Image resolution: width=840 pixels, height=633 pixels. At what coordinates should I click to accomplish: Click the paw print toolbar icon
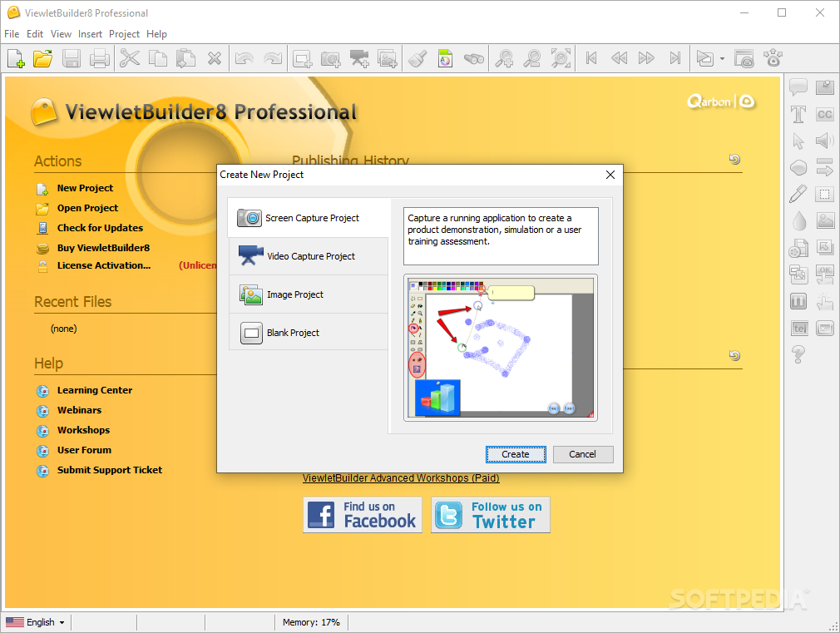point(773,58)
